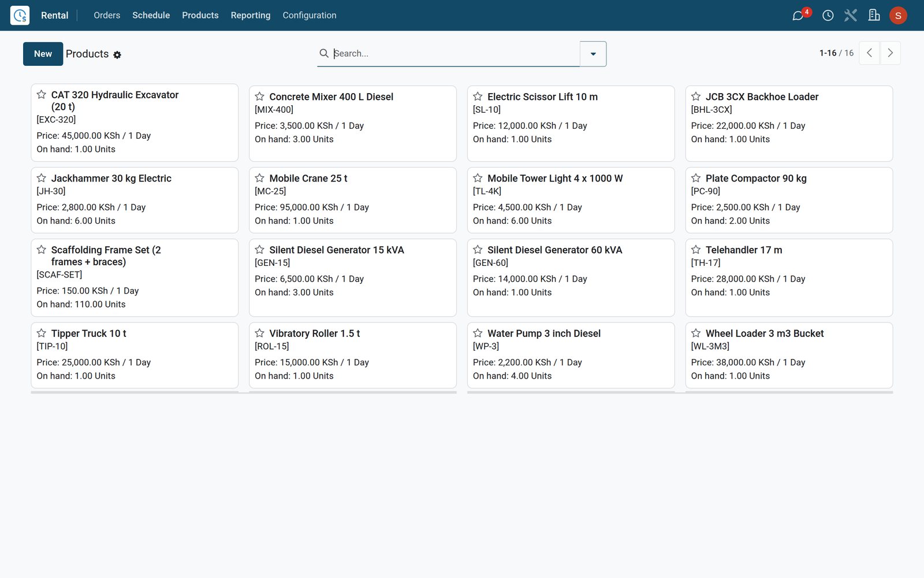
Task: Click the New product button
Action: point(43,54)
